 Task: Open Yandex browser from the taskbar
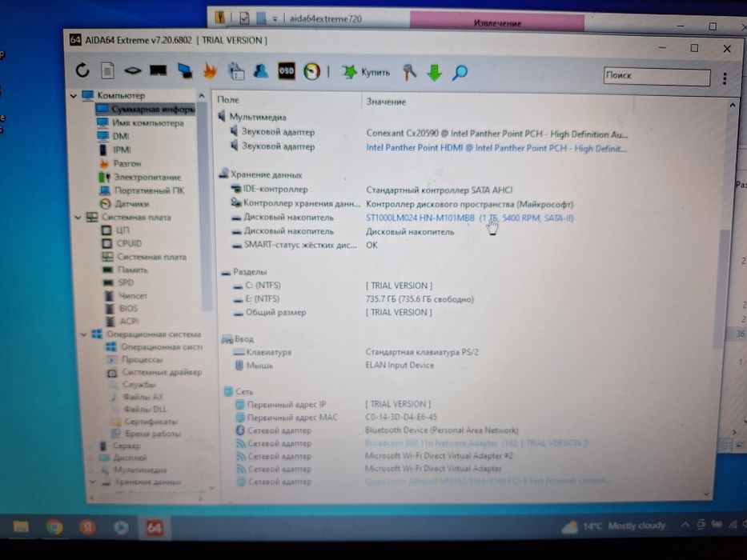(x=87, y=527)
